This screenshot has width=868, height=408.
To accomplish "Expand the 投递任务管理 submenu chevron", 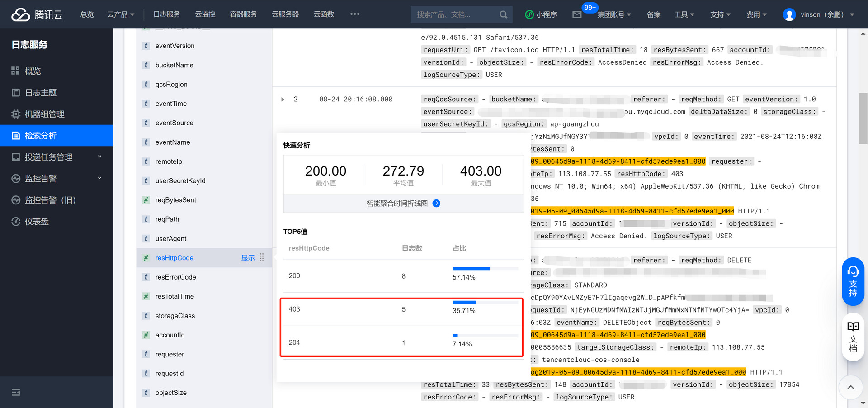I will 99,157.
